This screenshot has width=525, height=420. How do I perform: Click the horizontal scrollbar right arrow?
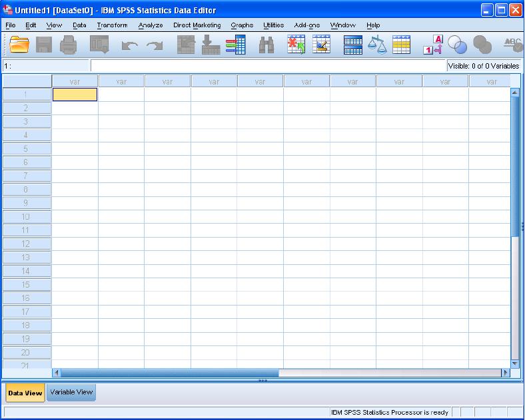pos(506,372)
